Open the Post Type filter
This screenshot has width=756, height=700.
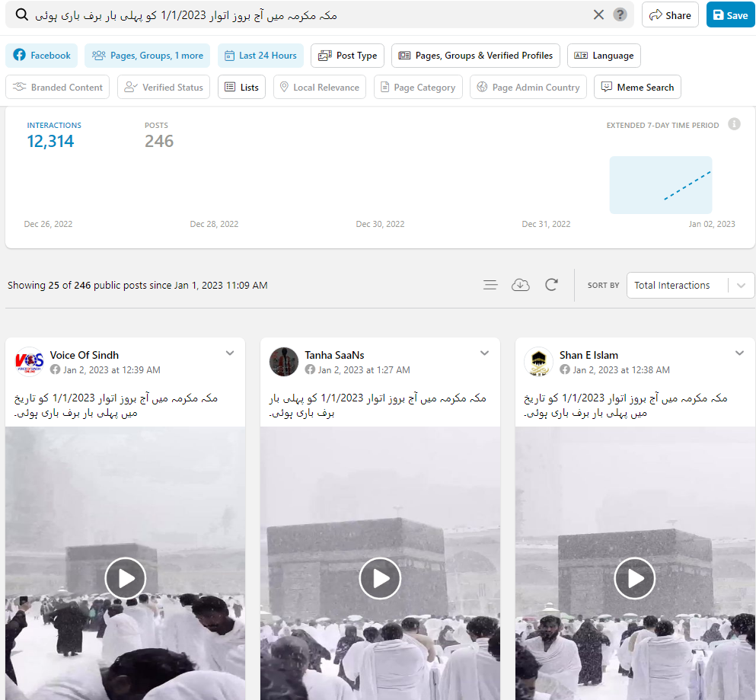pyautogui.click(x=347, y=56)
